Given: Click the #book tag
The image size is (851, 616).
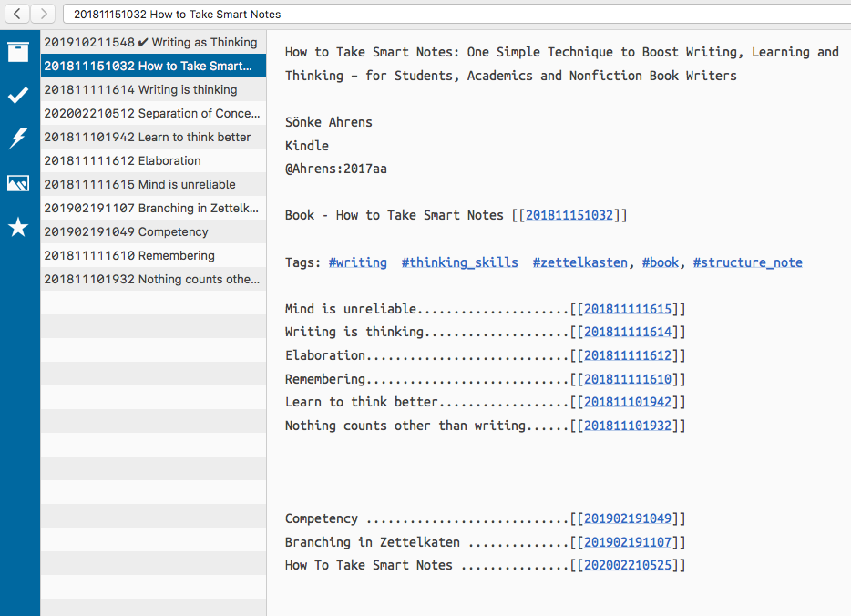Looking at the screenshot, I should (x=661, y=262).
